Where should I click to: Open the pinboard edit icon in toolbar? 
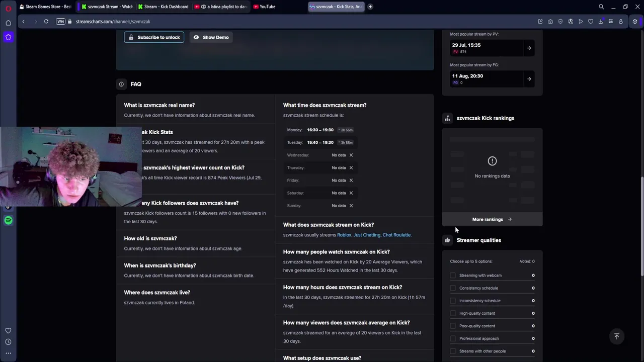(540, 22)
